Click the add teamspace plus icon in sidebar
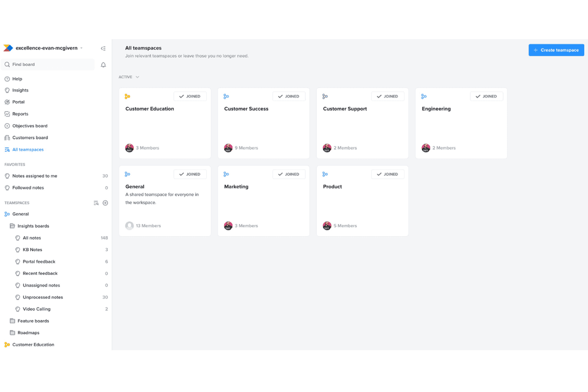This screenshot has width=588, height=392. point(106,203)
